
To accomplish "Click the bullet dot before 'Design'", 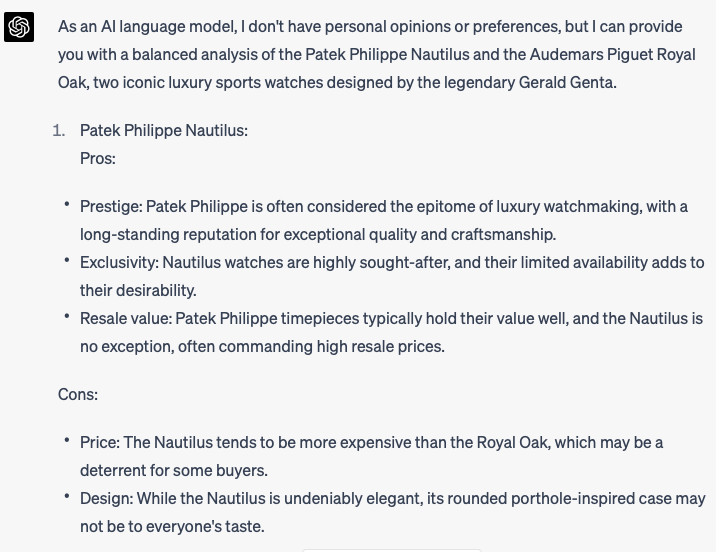I will click(x=67, y=496).
